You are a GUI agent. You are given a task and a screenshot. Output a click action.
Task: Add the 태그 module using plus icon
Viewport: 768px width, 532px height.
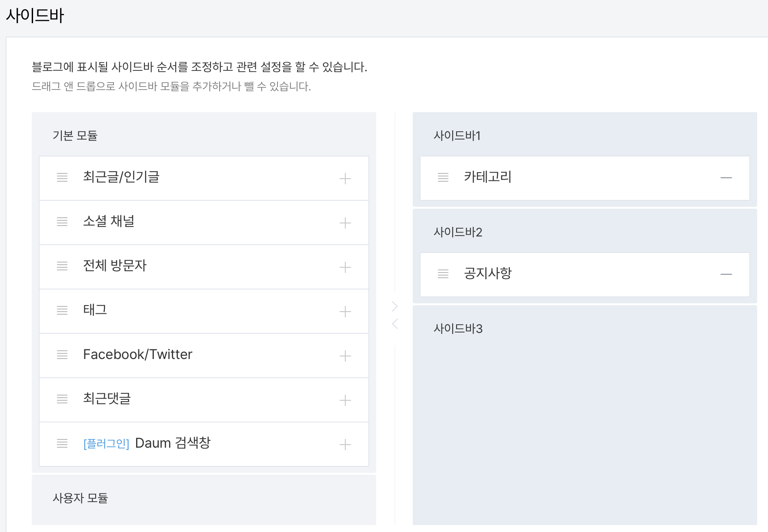click(345, 311)
